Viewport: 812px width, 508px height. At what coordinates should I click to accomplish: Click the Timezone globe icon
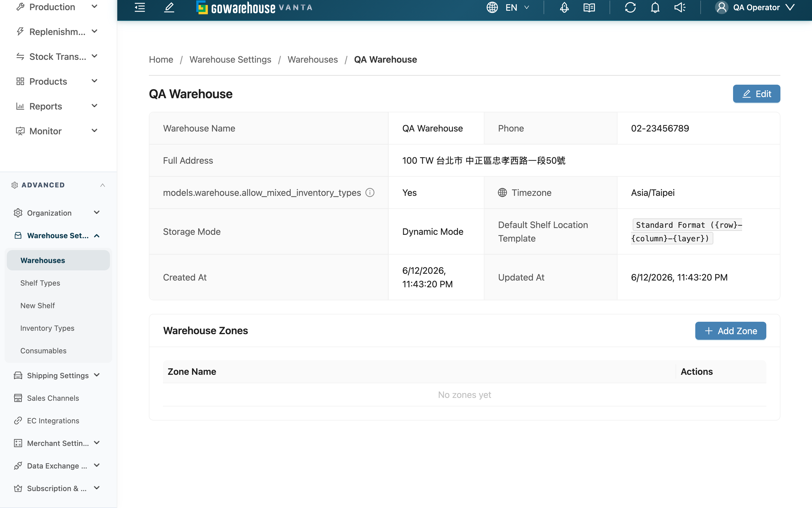point(502,192)
